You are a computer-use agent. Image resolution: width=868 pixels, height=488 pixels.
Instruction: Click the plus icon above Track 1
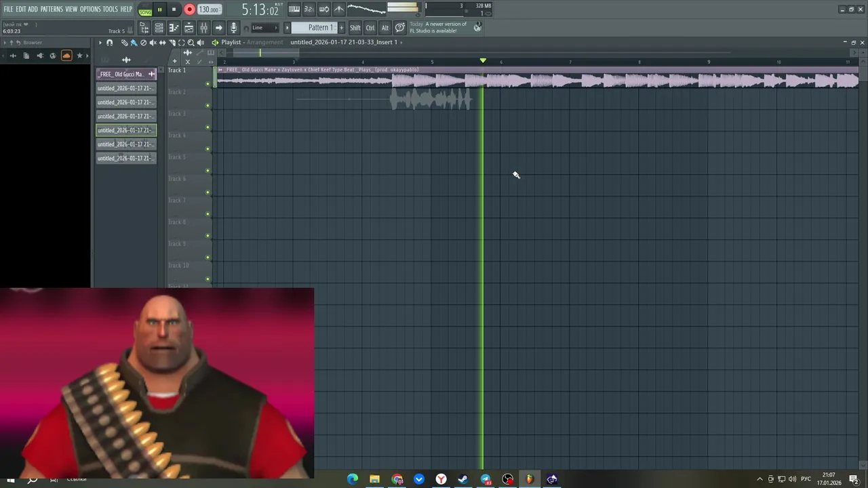coord(174,61)
